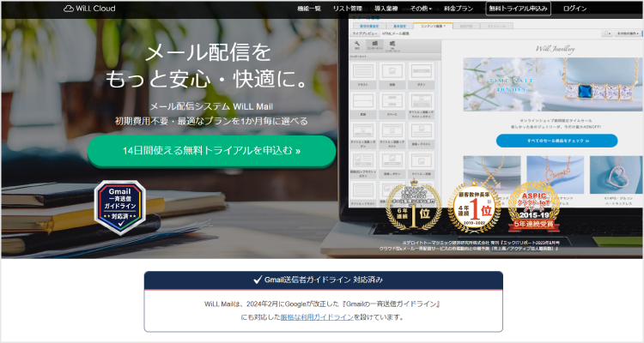Click the wrench settings icon in the editor
Viewport: 644px width, 343px height.
tap(357, 44)
